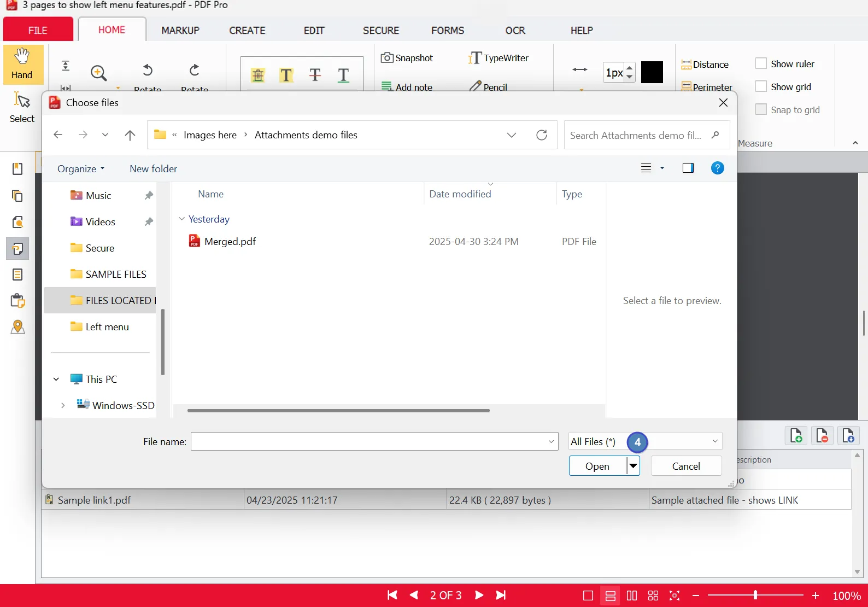Take a Snapshot
The width and height of the screenshot is (868, 607).
tap(407, 58)
